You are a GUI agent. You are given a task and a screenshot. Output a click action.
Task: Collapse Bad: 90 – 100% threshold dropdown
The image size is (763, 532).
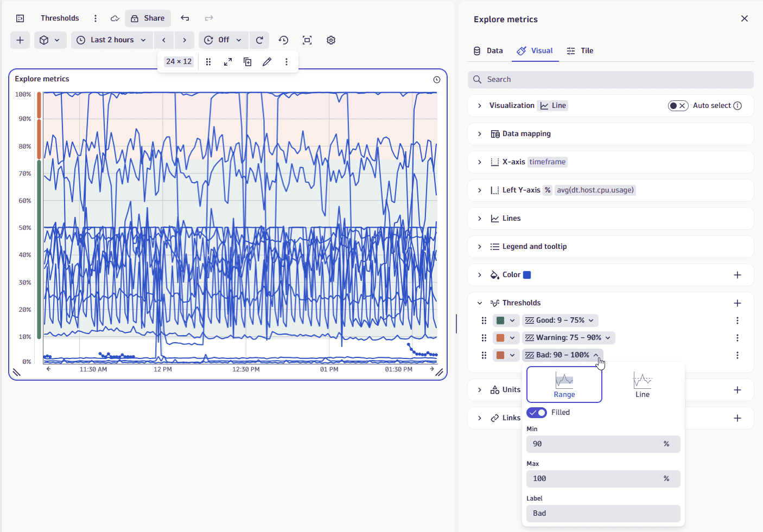point(563,355)
